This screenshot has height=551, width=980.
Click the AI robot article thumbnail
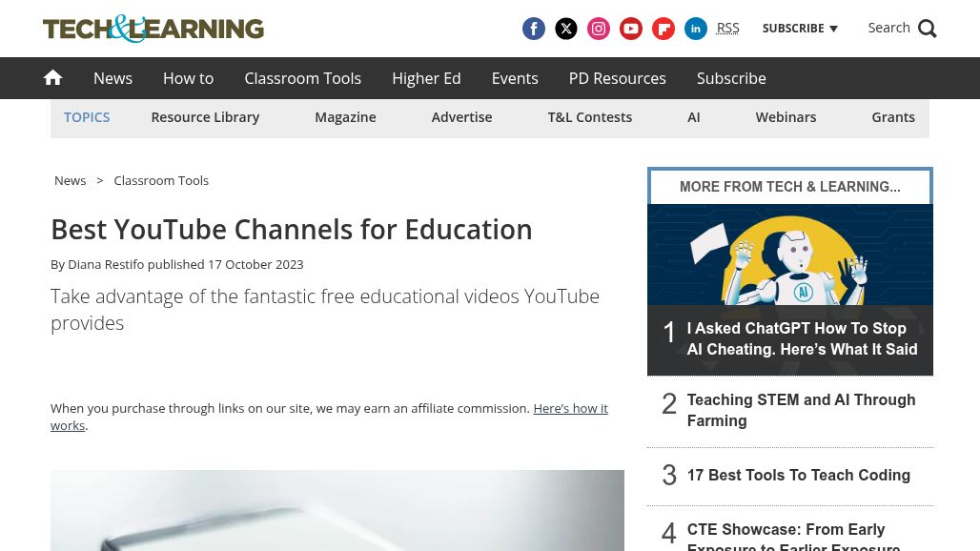point(790,255)
